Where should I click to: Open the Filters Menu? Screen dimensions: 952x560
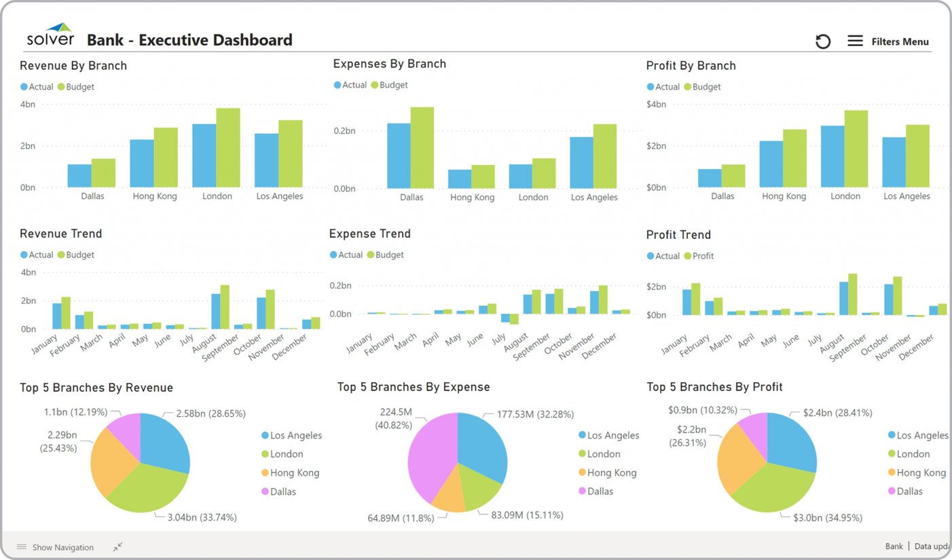tap(900, 41)
